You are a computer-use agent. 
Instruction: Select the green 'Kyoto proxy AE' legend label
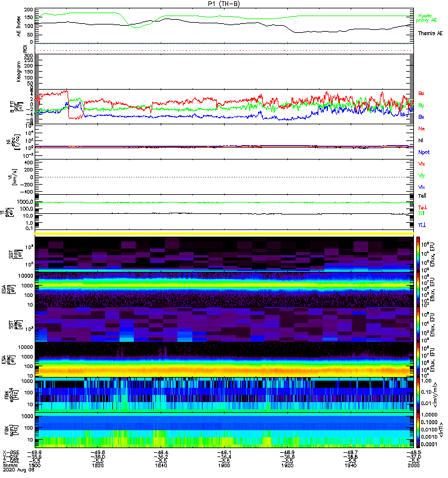[426, 18]
